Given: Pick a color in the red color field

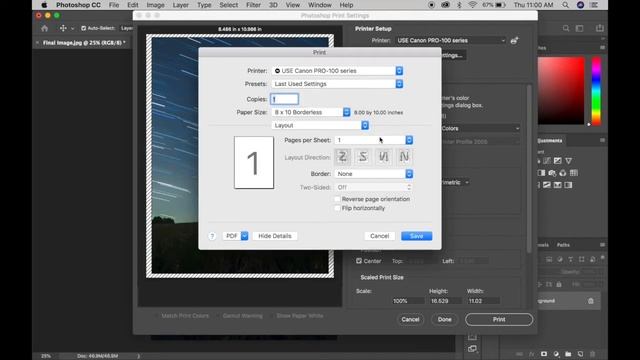Looking at the screenshot, I should click(x=561, y=91).
